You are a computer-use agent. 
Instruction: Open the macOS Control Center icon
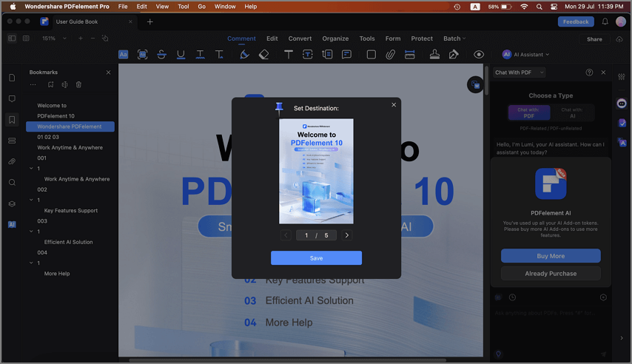click(x=554, y=7)
